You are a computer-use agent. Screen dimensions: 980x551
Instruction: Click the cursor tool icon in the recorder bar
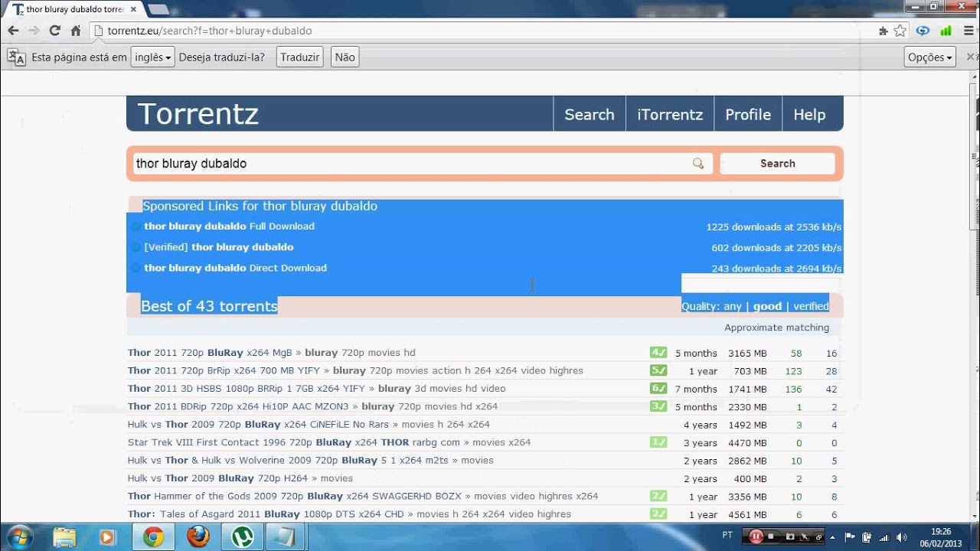pyautogui.click(x=805, y=536)
